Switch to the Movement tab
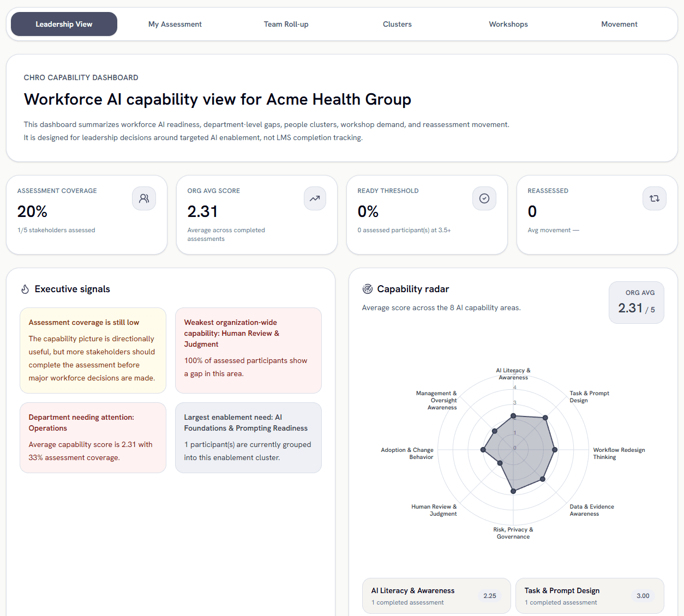 [x=619, y=24]
